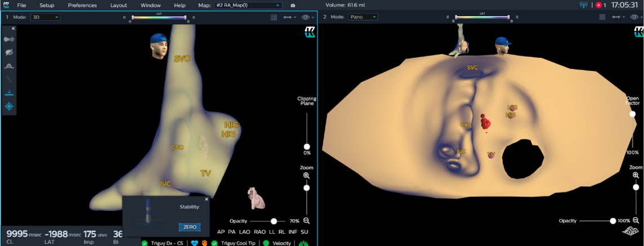644x246 pixels.
Task: Click the SVC label in the 3D view
Action: pos(182,59)
